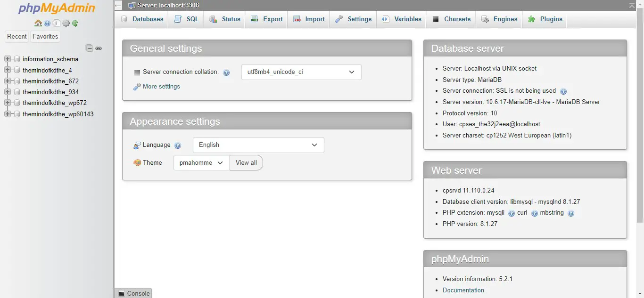Image resolution: width=644 pixels, height=298 pixels.
Task: Click help icon after mysqli extension
Action: tap(512, 213)
